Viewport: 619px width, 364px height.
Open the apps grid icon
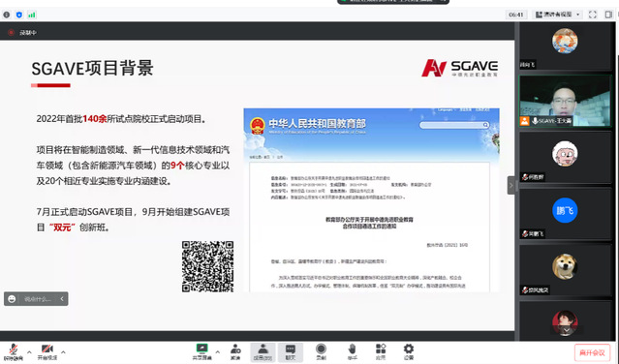pyautogui.click(x=381, y=351)
